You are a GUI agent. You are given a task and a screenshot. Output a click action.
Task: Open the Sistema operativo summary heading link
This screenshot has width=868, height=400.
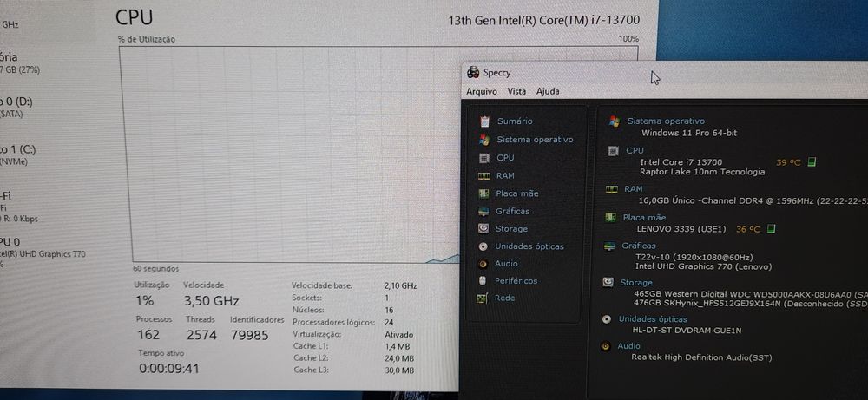click(x=666, y=121)
